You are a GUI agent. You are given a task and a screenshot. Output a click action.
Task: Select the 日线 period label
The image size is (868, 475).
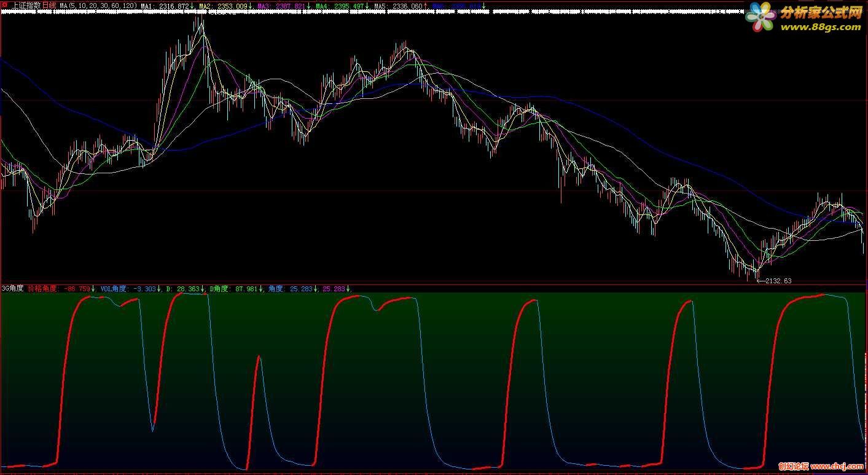point(49,6)
